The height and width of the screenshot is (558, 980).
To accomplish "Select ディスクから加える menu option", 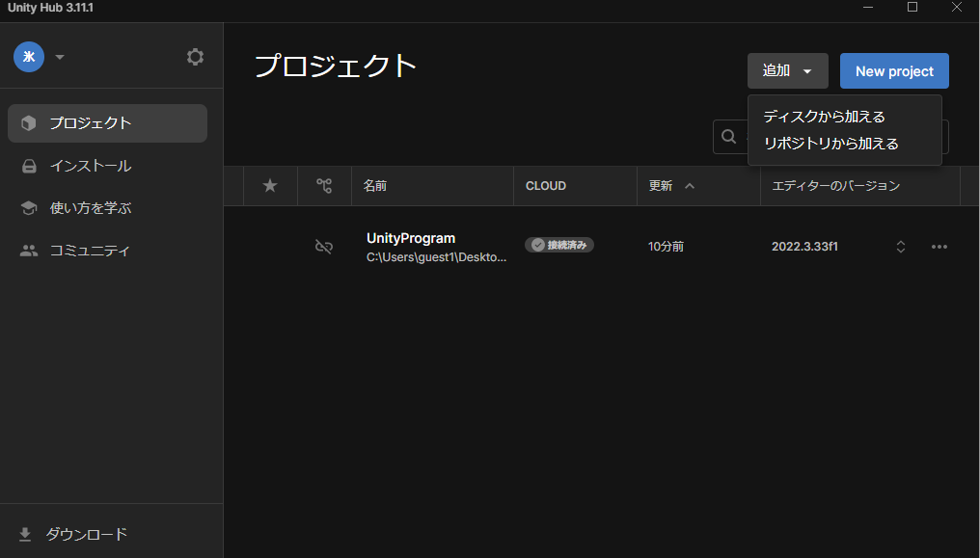I will (x=824, y=117).
